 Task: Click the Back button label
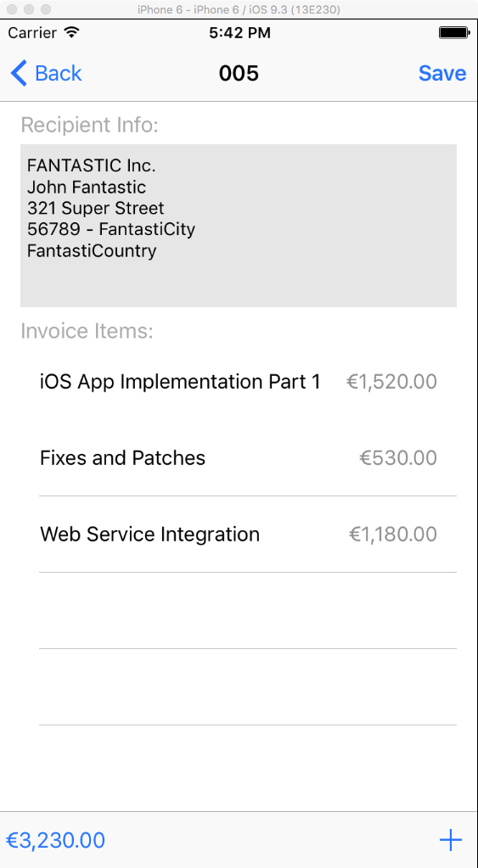(x=58, y=73)
